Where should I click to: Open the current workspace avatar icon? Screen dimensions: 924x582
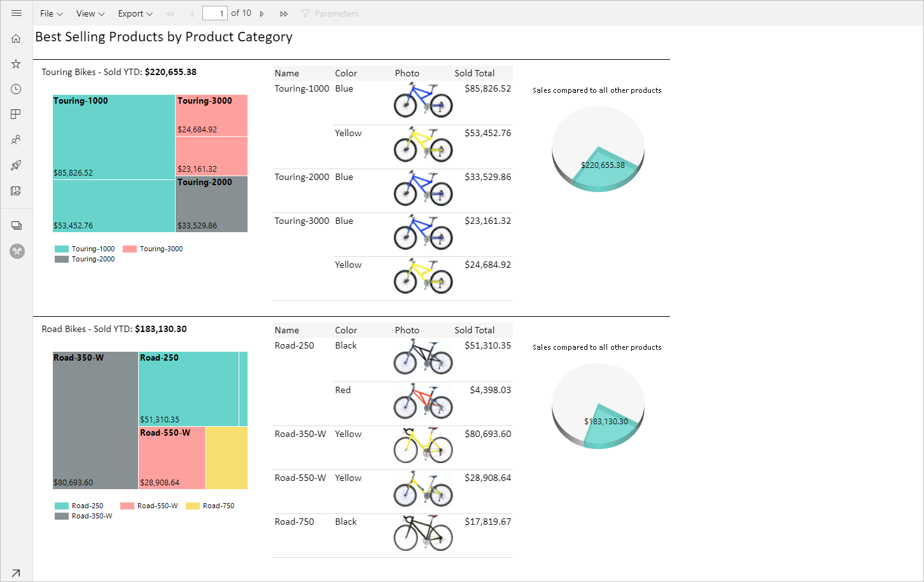point(17,251)
